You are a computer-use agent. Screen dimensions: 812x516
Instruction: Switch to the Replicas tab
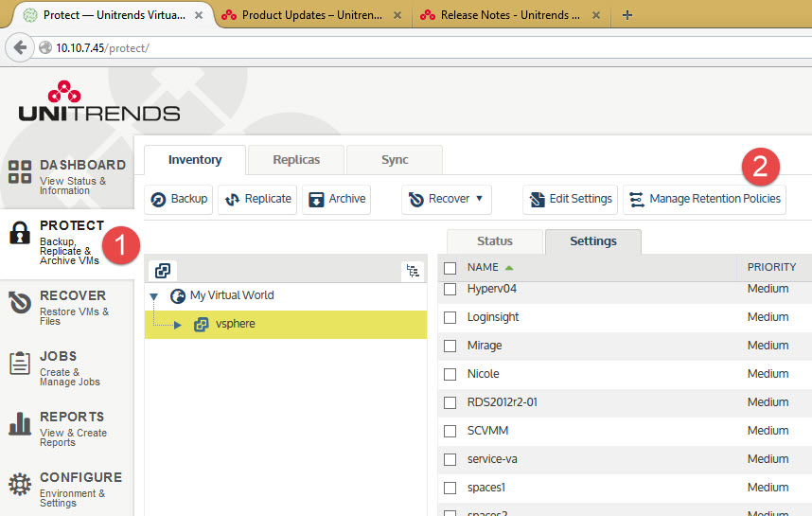296,160
